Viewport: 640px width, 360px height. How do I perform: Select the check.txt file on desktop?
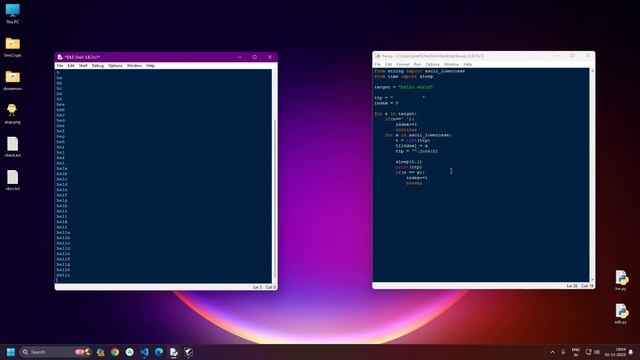12,147
